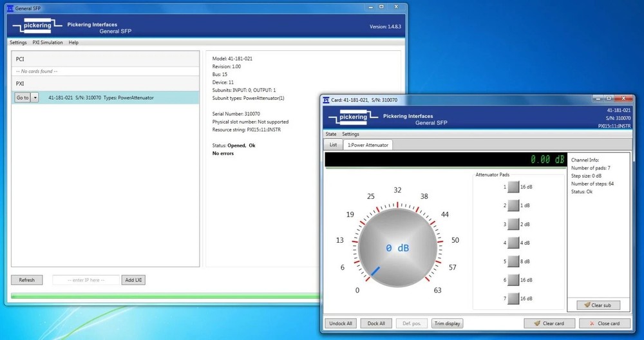Click Card window title bar icon
Image resolution: width=644 pixels, height=340 pixels.
click(326, 100)
